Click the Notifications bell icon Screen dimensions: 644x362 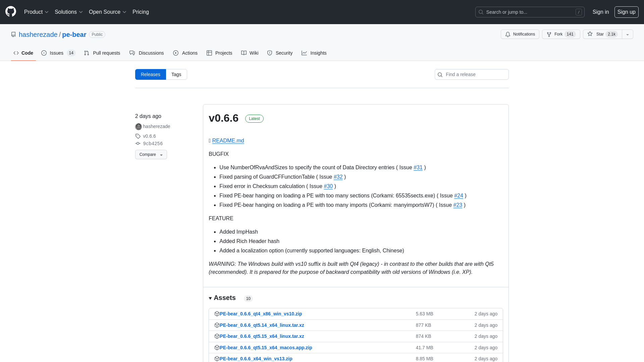(x=507, y=34)
